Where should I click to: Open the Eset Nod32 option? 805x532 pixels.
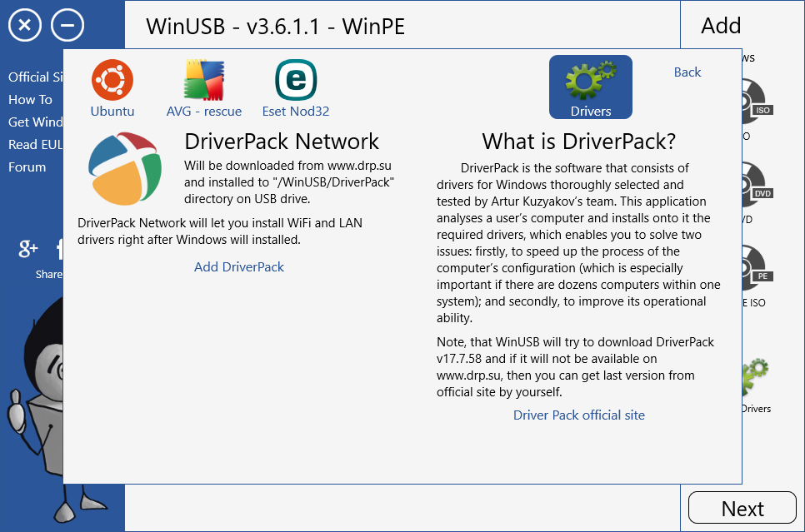point(295,80)
